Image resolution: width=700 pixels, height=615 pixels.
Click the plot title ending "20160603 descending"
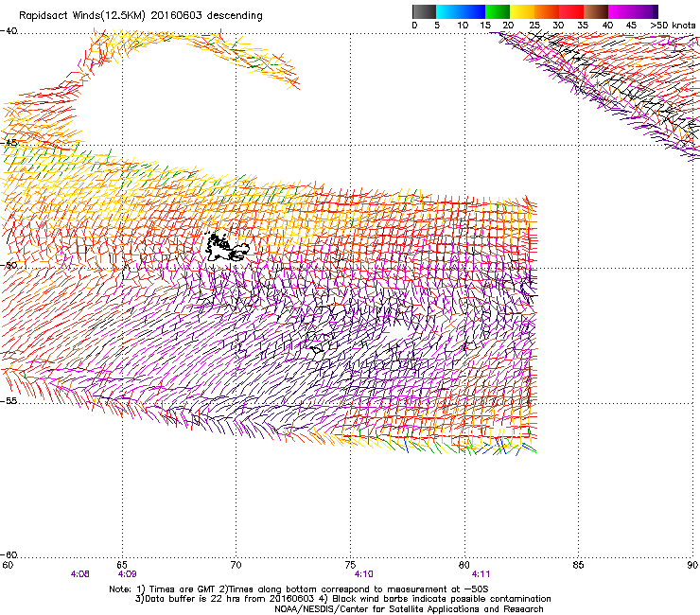141,16
